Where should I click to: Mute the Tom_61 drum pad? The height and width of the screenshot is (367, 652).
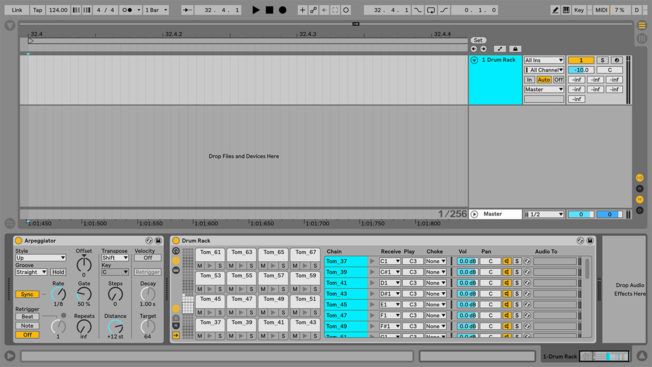point(200,266)
